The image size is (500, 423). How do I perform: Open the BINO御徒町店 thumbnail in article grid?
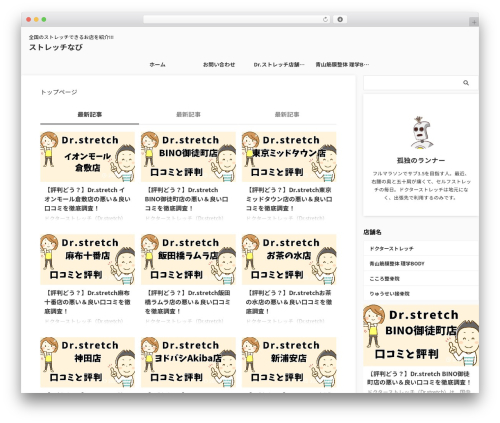188,157
